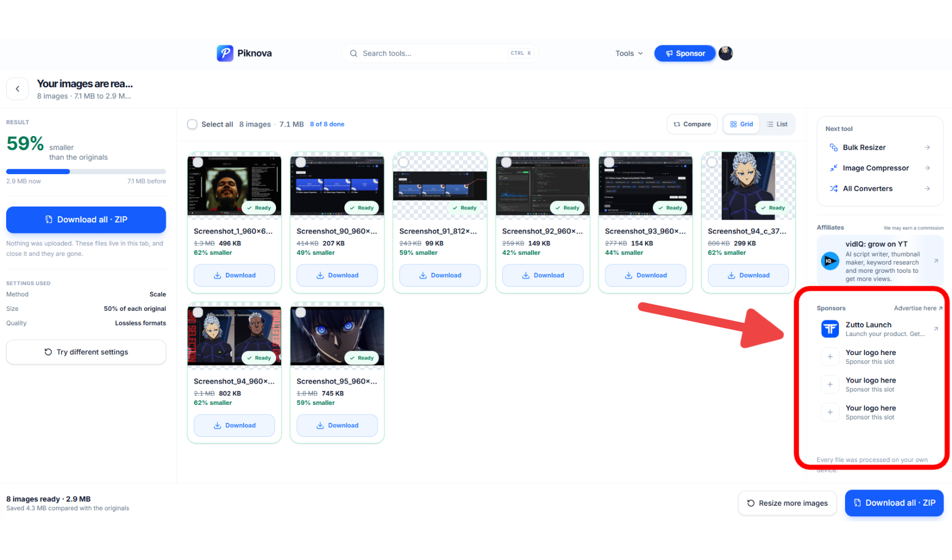Click Download all ZIP in left panel
Viewport: 952px width, 560px height.
click(86, 220)
